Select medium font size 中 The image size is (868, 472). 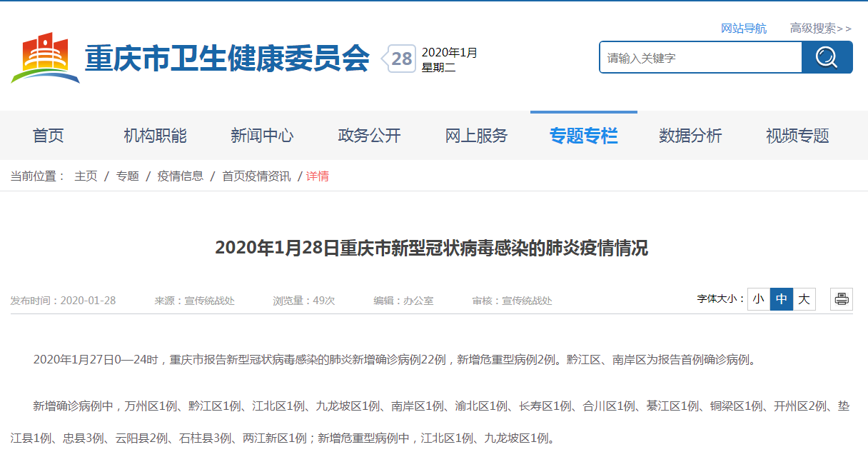coord(782,299)
